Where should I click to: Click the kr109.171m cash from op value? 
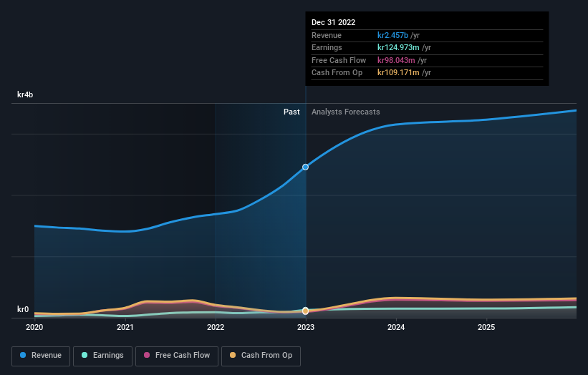(x=398, y=73)
